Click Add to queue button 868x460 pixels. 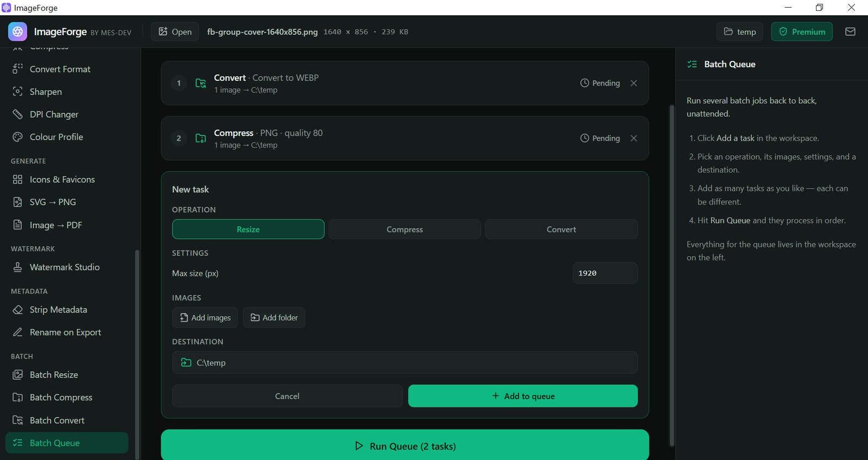523,396
